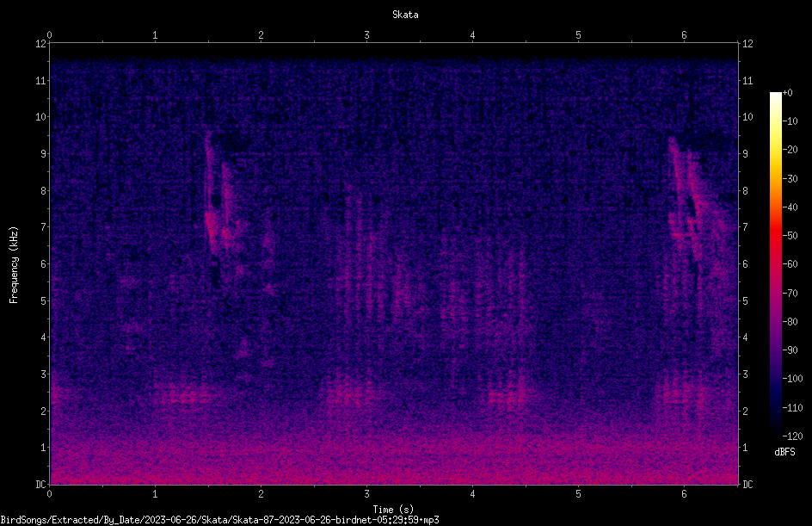Click "DC" on the left frequency axis
This screenshot has height=526, width=812.
tap(40, 485)
